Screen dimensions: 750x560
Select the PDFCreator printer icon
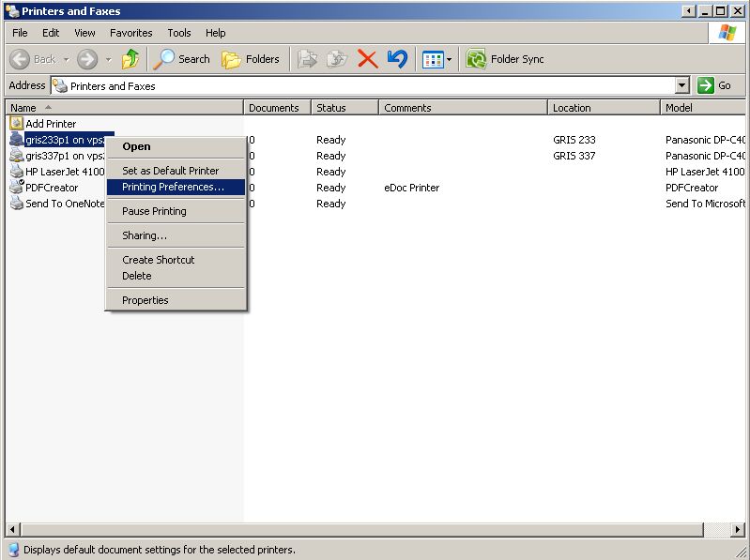17,188
